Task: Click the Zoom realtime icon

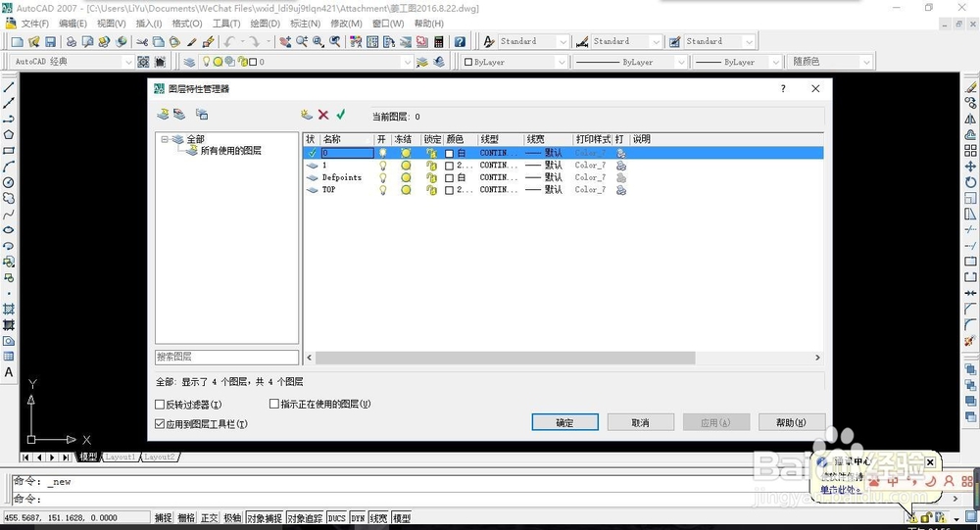Action: [302, 42]
